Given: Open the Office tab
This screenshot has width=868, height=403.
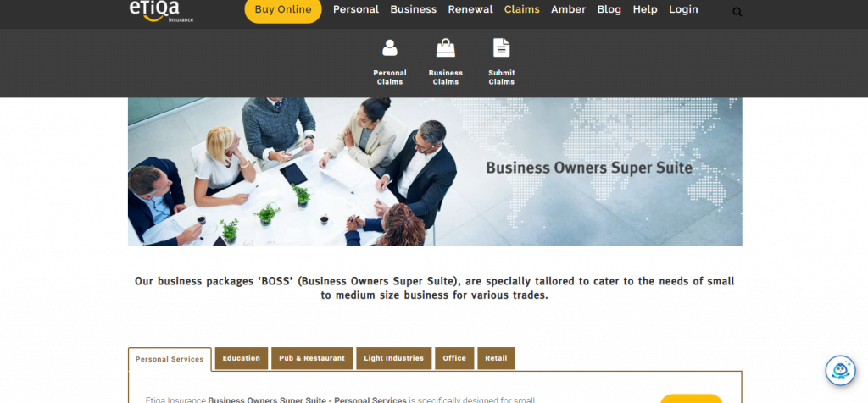Looking at the screenshot, I should pyautogui.click(x=454, y=358).
